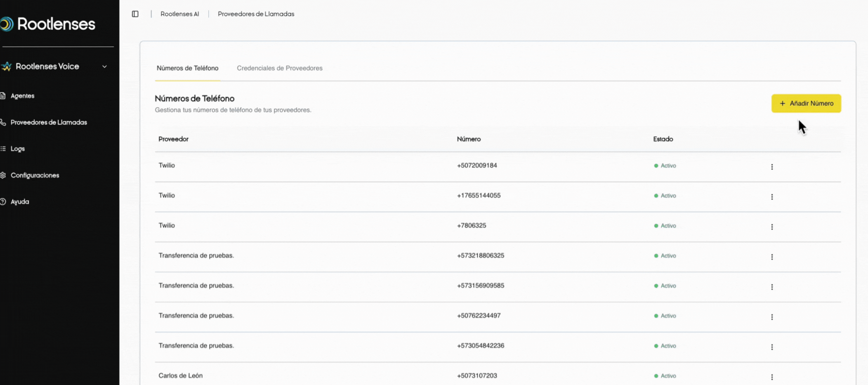Open actions menu for +573156909585 row
The width and height of the screenshot is (868, 385).
(x=771, y=287)
